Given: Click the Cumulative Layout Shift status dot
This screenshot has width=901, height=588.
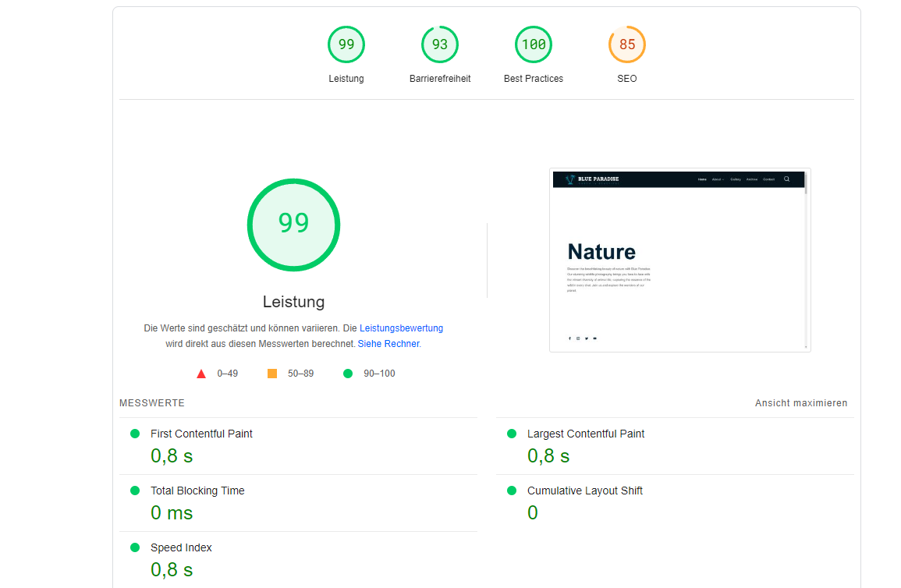Looking at the screenshot, I should click(512, 491).
